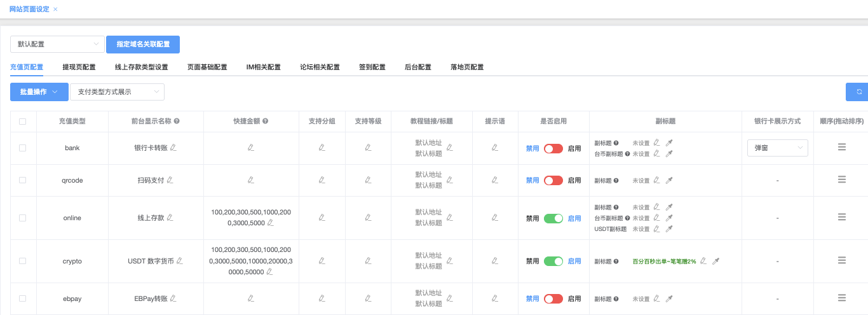The image size is (868, 315).
Task: Edit quick amounts for USDT 数字货币 row
Action: [269, 272]
